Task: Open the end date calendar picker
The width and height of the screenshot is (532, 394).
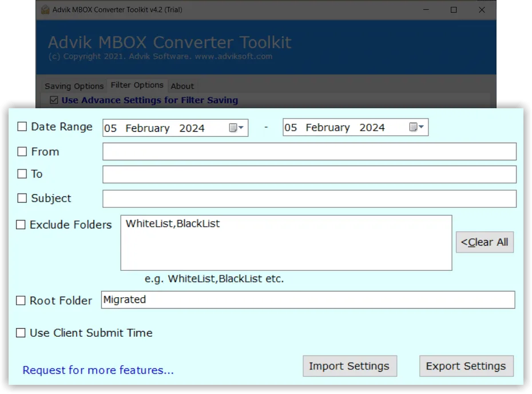Action: pyautogui.click(x=417, y=128)
